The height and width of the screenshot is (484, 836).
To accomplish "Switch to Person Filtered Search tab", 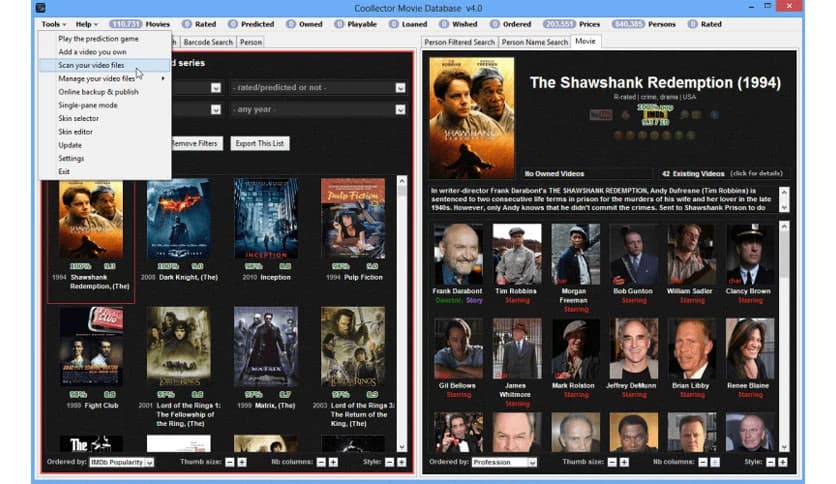I will 460,42.
